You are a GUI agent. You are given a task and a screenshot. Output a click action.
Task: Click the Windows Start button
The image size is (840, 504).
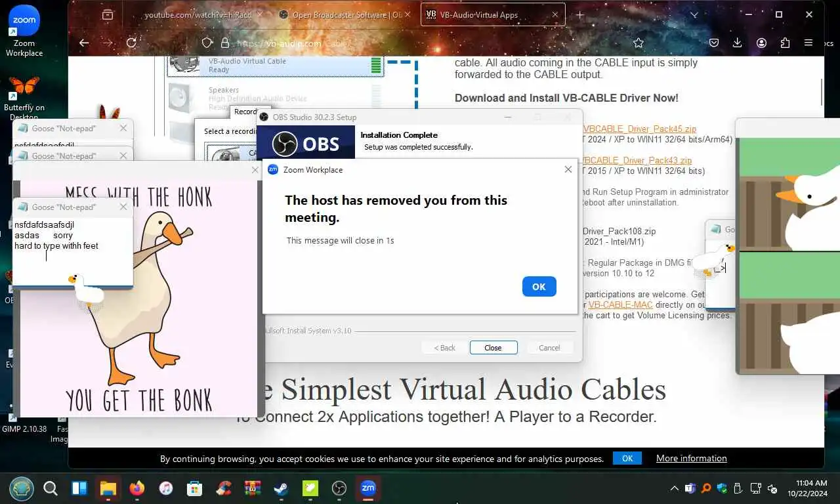pos(22,488)
